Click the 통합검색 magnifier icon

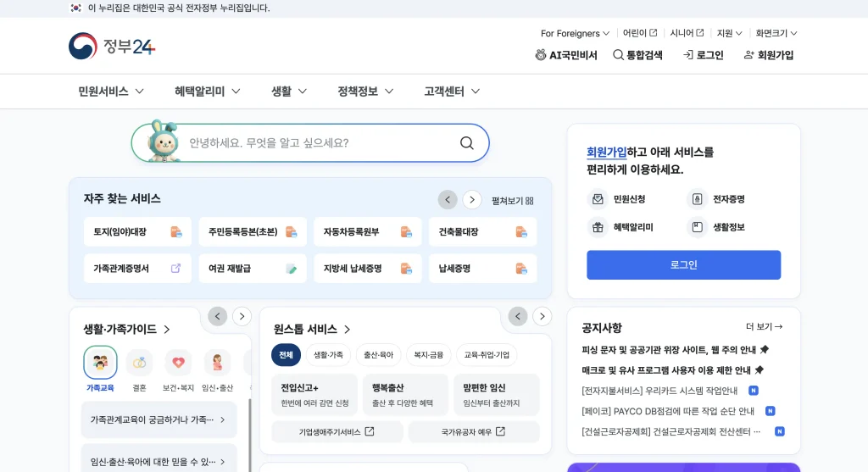point(618,55)
